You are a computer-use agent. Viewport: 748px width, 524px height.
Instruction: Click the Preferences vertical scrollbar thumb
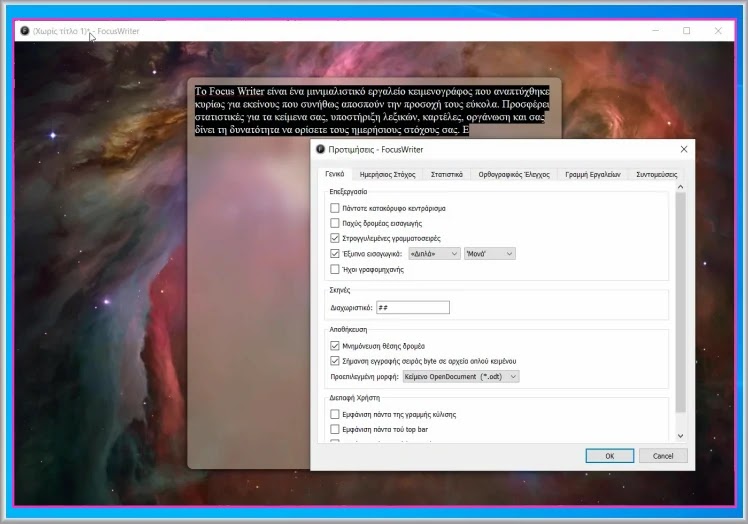[x=681, y=303]
